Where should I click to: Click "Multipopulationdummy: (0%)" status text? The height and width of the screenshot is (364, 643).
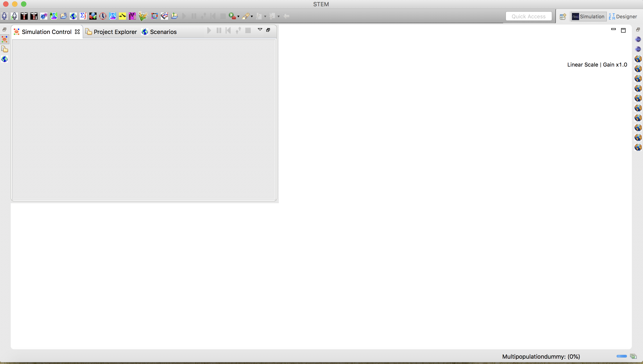pyautogui.click(x=541, y=356)
